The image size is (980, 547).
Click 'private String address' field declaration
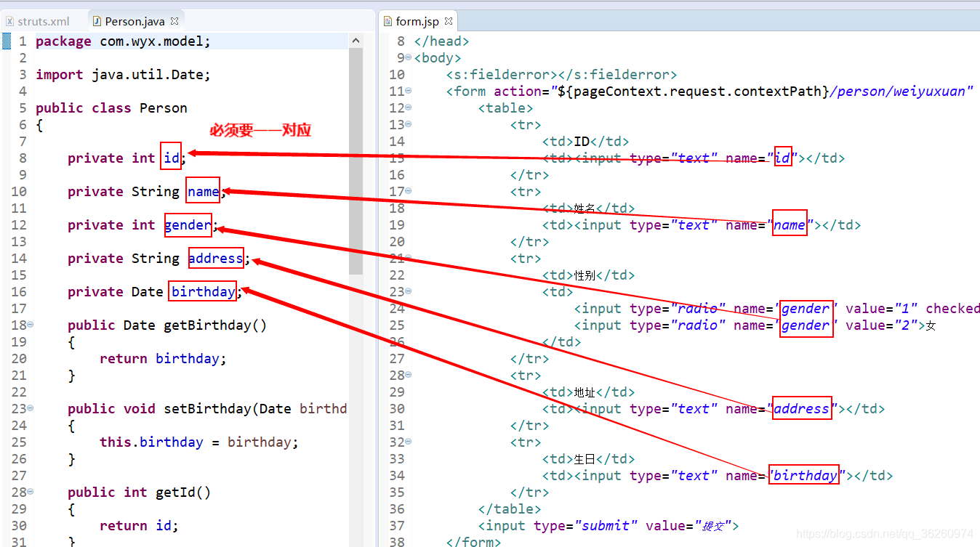[159, 259]
